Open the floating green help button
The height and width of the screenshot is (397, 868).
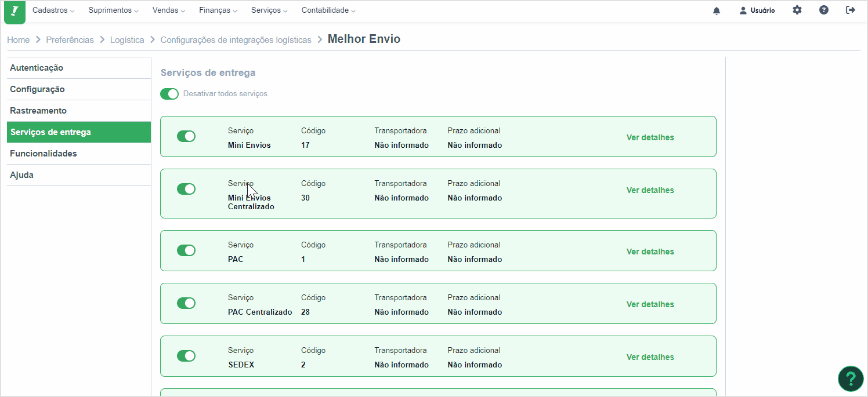pyautogui.click(x=851, y=378)
